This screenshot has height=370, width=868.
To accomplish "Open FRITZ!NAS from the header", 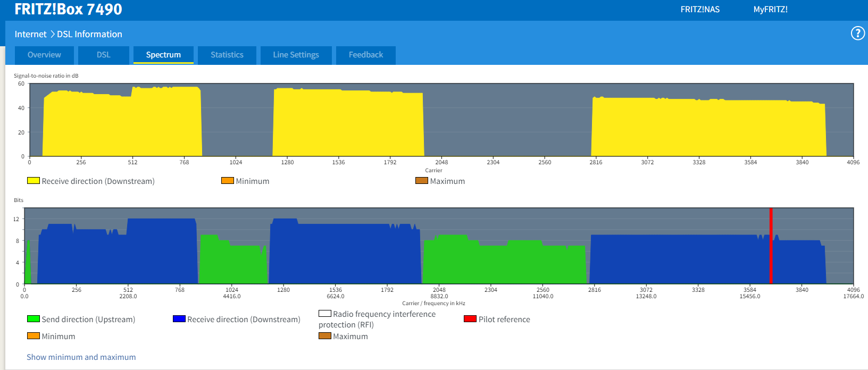I will (700, 10).
